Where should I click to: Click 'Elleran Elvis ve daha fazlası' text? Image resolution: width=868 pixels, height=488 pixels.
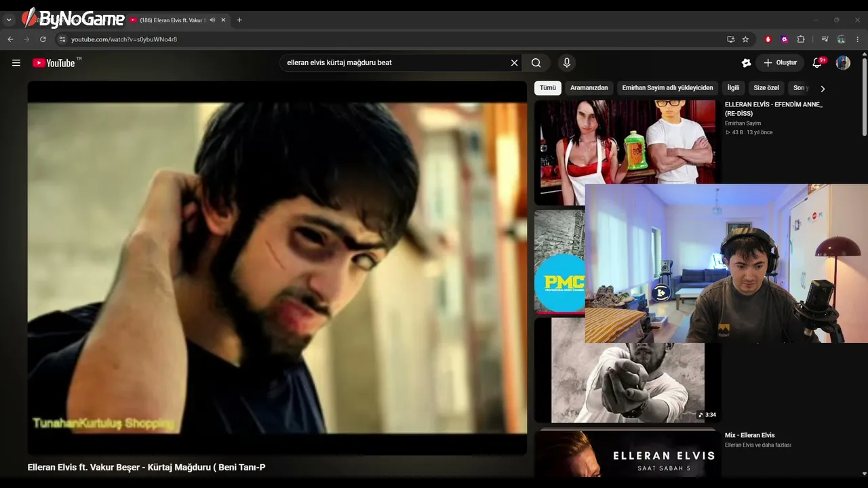pos(758,445)
